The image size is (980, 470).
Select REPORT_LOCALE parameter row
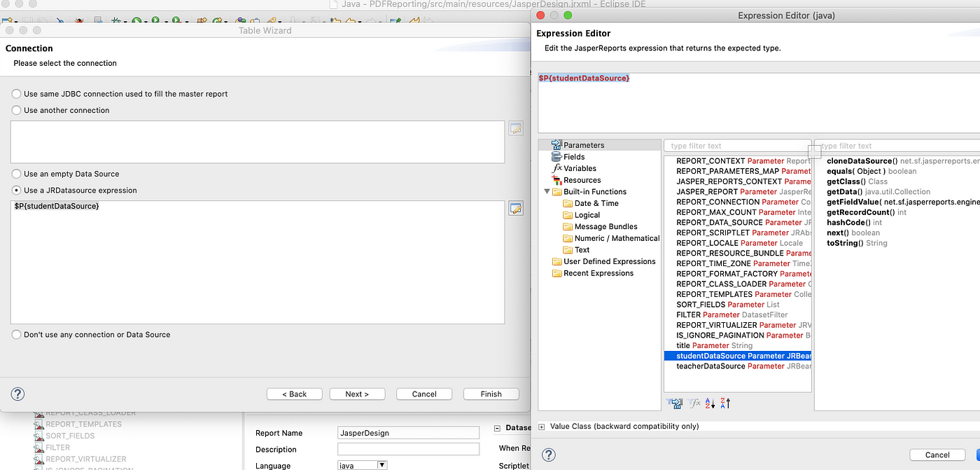pos(737,243)
